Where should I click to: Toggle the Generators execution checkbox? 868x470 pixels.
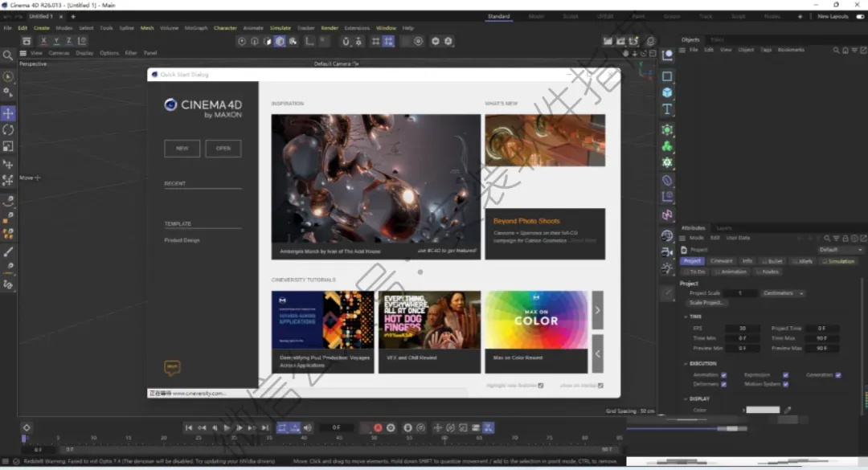pyautogui.click(x=838, y=375)
